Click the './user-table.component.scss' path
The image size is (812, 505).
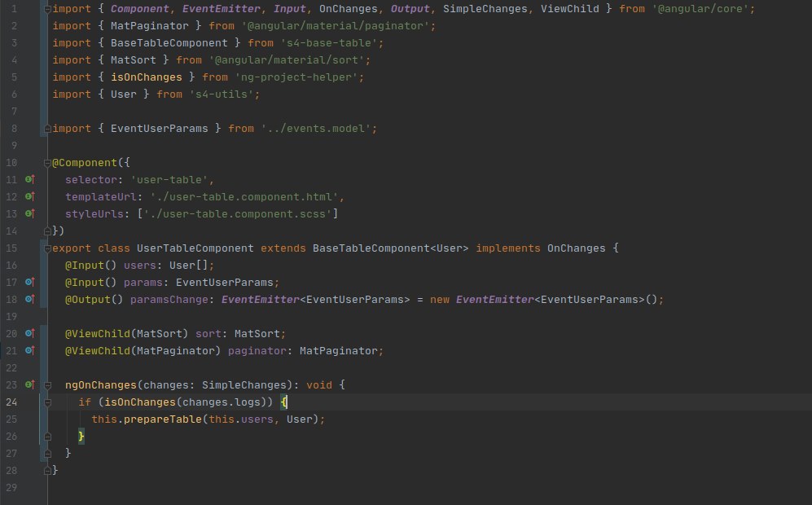[x=238, y=214]
